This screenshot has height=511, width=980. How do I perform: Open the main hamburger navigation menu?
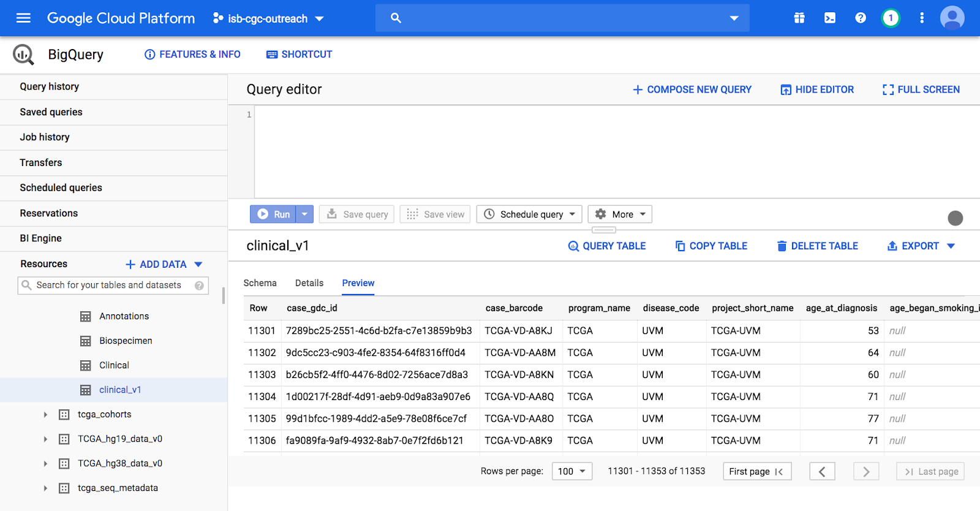tap(23, 18)
